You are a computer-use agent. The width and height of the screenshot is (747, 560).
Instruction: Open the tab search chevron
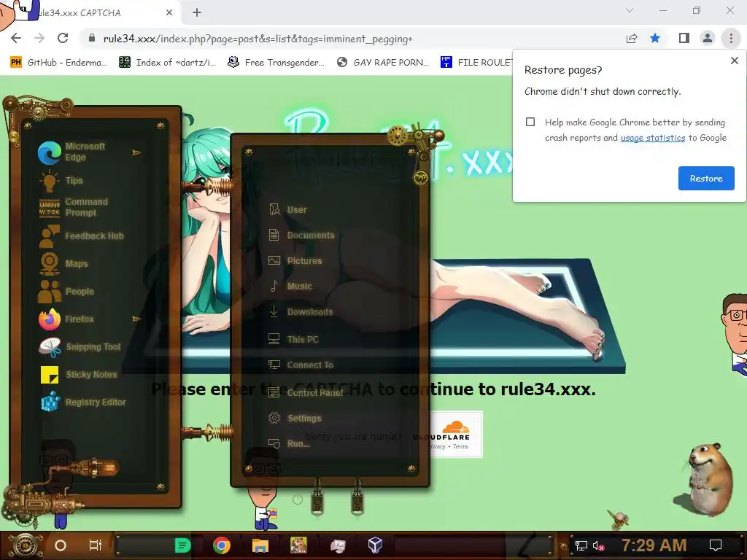630,10
